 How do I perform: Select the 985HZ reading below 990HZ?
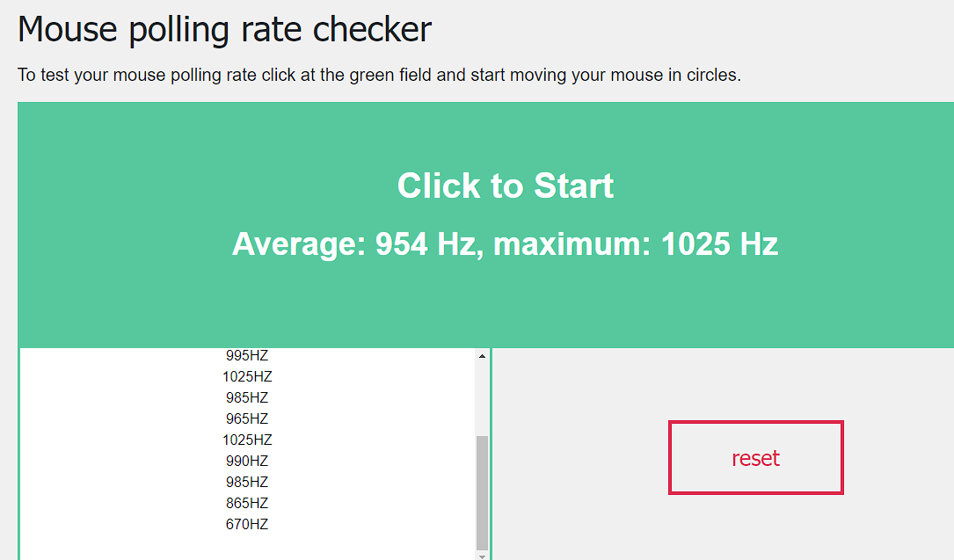(x=247, y=482)
